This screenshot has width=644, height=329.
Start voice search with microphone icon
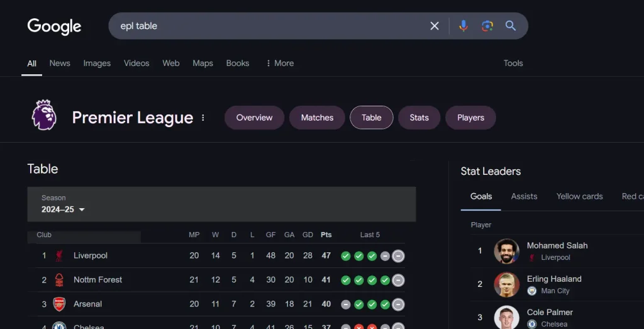(464, 26)
